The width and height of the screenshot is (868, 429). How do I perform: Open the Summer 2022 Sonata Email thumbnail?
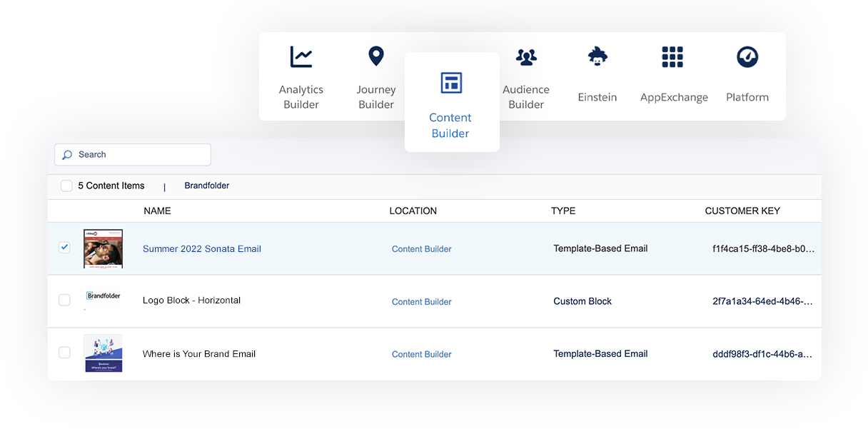[103, 248]
